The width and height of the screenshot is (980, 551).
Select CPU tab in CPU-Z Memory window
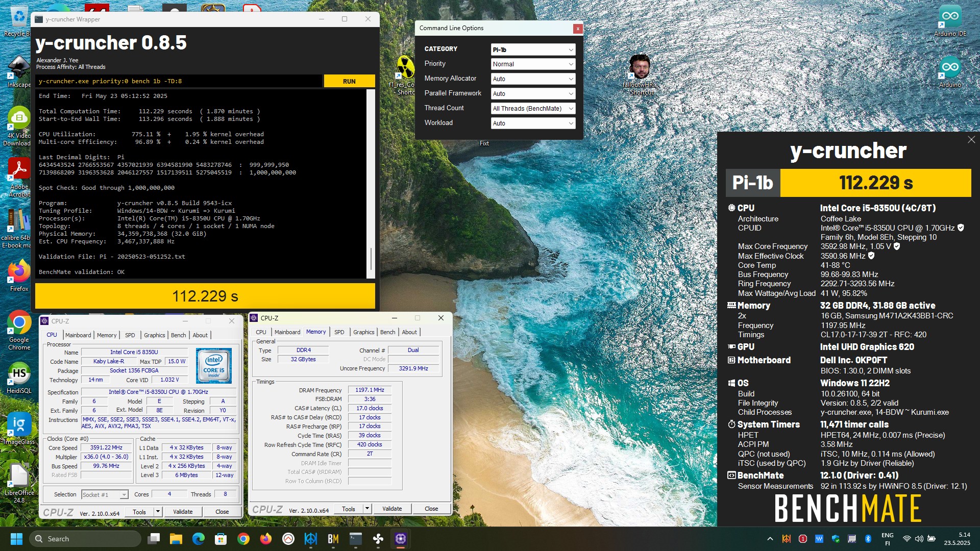click(x=261, y=332)
